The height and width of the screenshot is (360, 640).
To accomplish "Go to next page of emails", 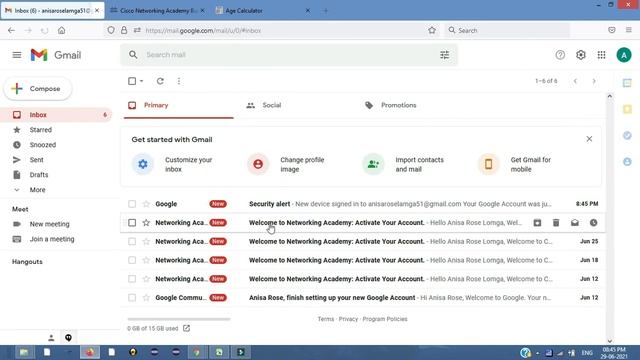I will 594,81.
